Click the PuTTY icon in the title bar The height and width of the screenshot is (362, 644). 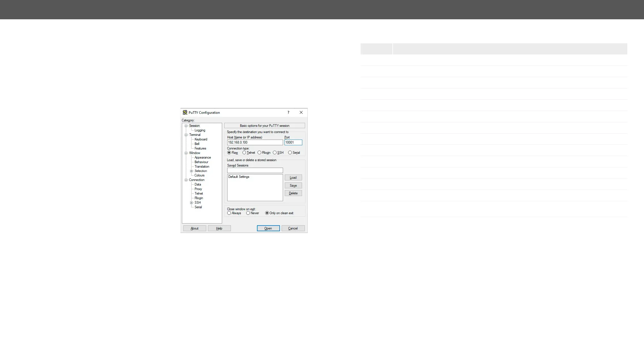185,113
